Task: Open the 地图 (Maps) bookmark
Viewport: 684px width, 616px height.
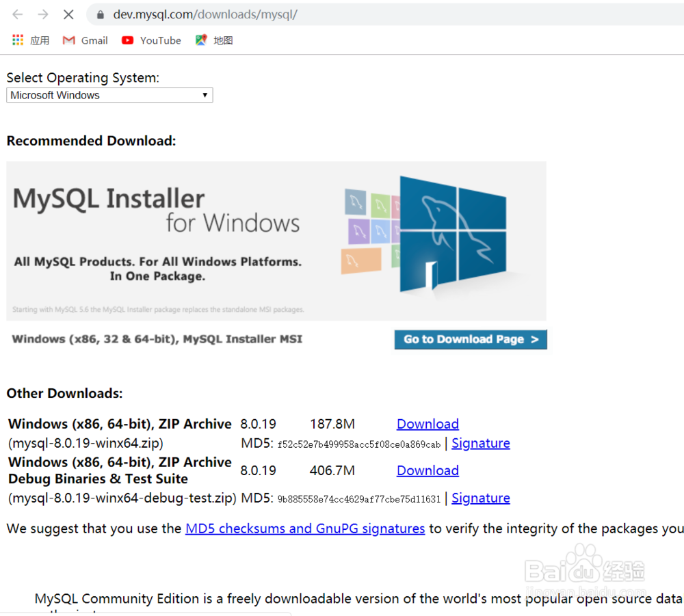Action: tap(213, 40)
